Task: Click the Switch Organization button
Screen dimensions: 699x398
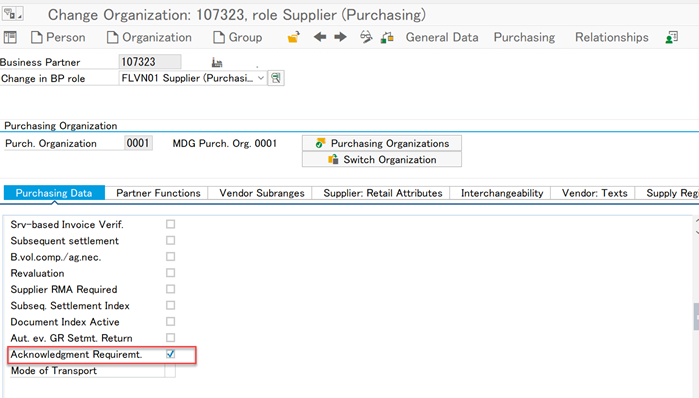Action: 382,160
